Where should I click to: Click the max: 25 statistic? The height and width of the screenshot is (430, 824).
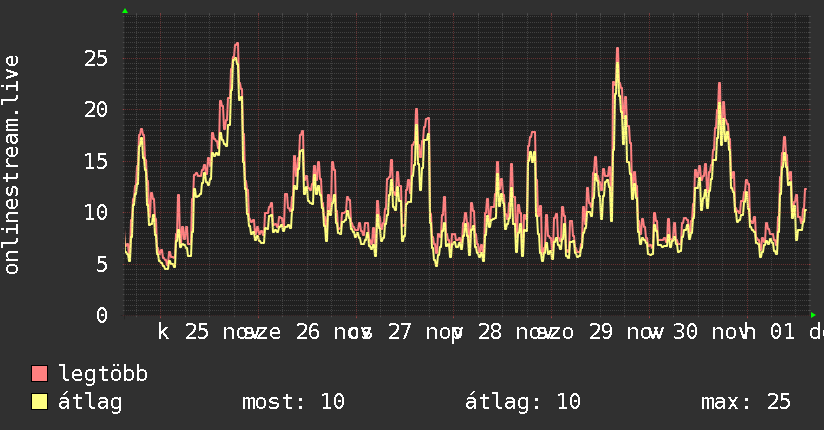coord(746,402)
